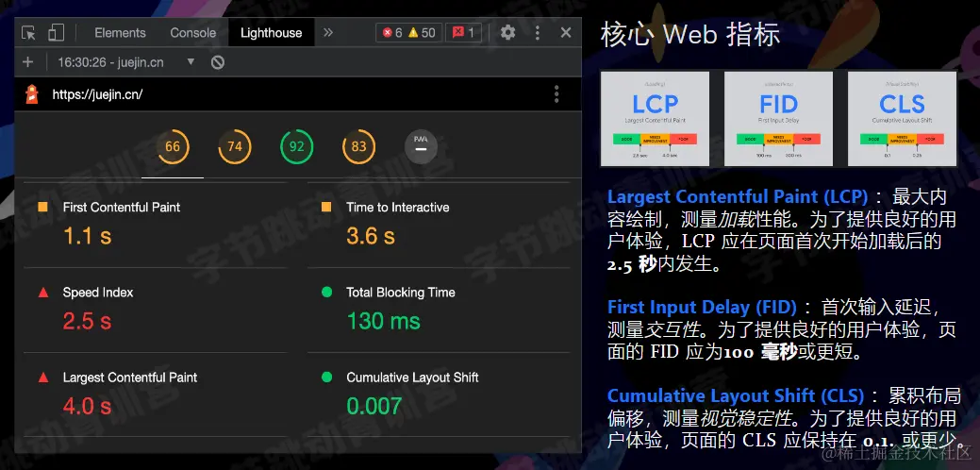The width and height of the screenshot is (980, 470).
Task: Click the Lighthouse lighthouse logo icon
Action: click(x=31, y=94)
